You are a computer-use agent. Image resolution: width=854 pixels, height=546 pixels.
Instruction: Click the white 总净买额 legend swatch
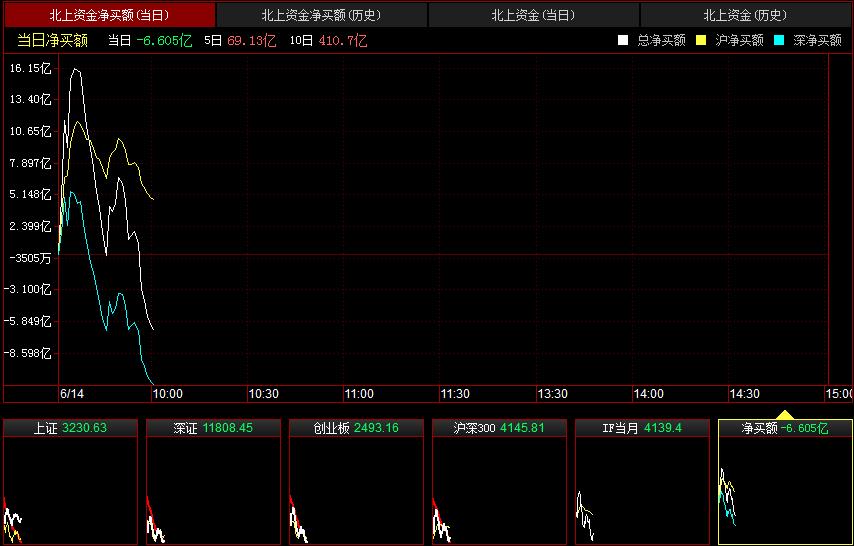(x=623, y=40)
